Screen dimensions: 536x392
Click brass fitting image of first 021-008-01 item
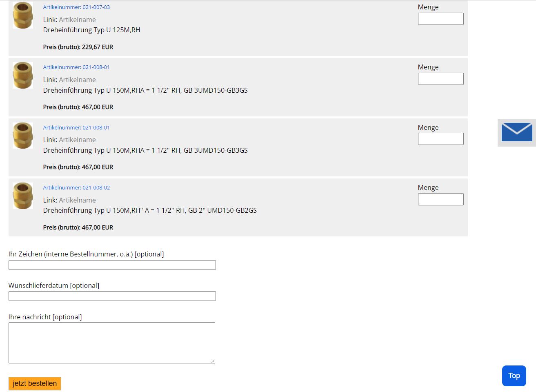point(23,75)
